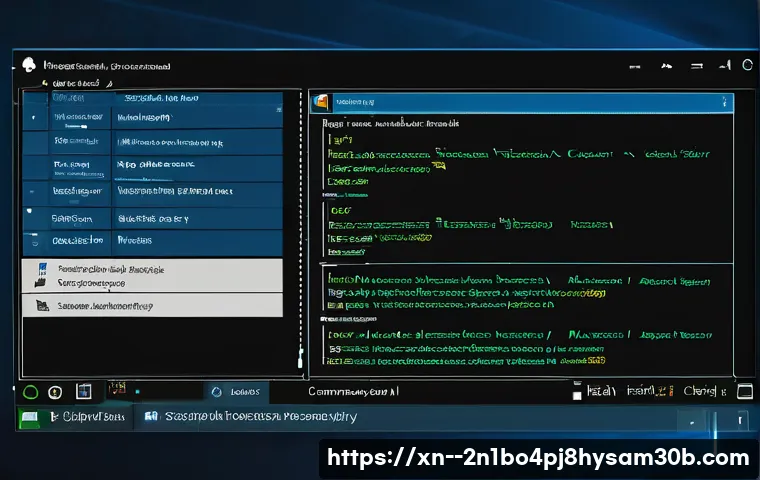
Task: Click the green monitor icon on the taskbar
Action: point(30,416)
